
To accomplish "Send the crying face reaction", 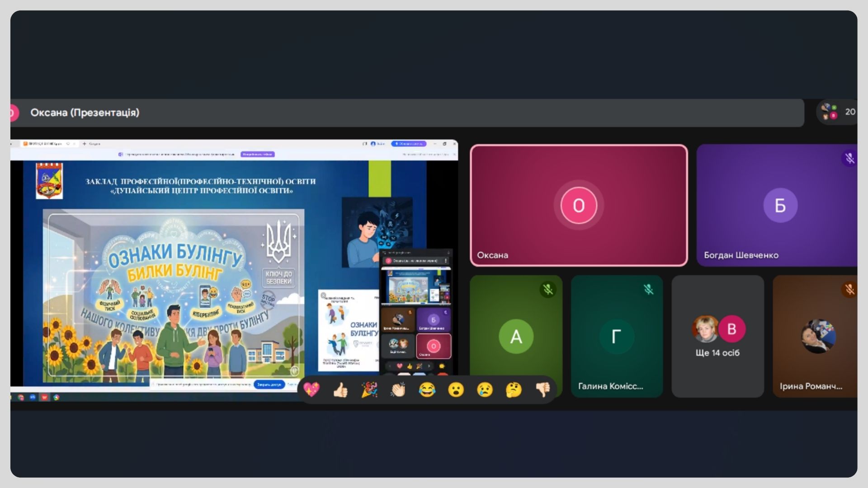I will pyautogui.click(x=485, y=389).
